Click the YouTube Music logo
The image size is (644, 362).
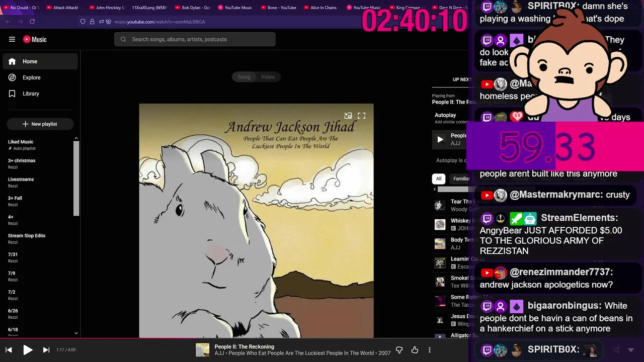pyautogui.click(x=35, y=39)
